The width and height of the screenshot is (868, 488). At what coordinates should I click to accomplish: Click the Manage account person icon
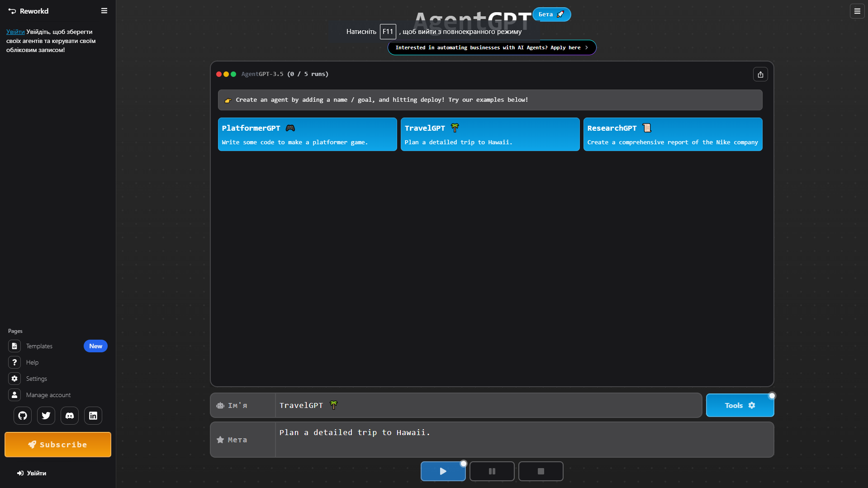point(14,395)
